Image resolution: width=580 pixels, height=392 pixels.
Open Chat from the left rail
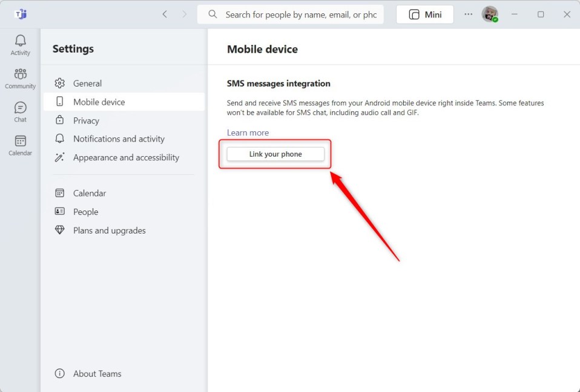click(20, 111)
